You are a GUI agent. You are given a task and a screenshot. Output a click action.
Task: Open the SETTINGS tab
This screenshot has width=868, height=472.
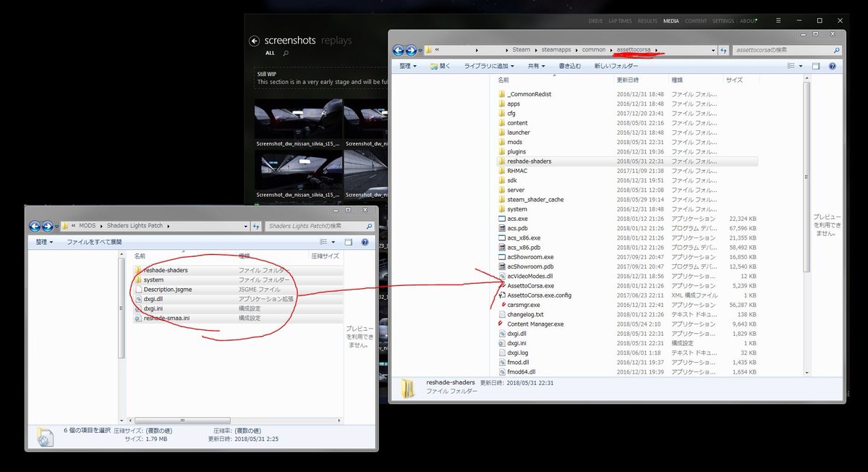point(723,22)
